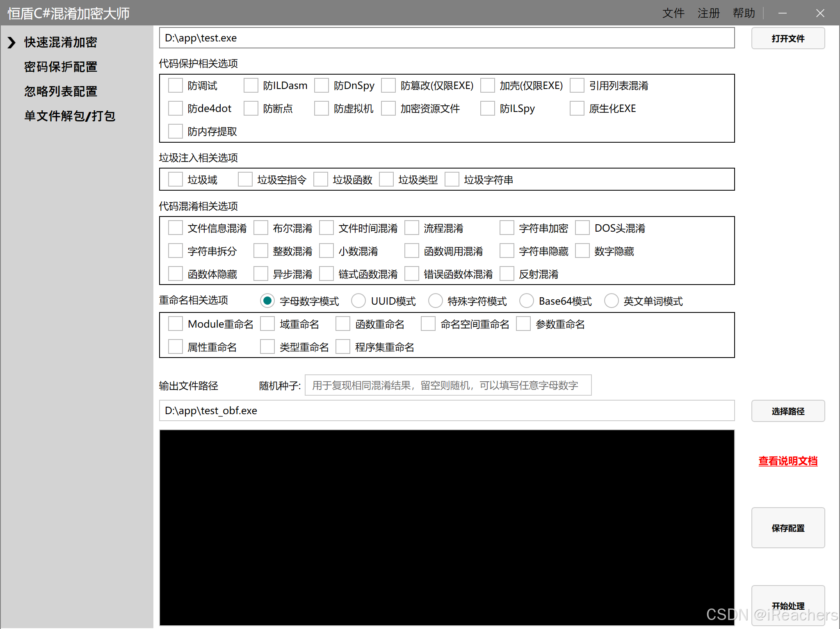
Task: Switch to 密码保护配置 page
Action: 61,67
